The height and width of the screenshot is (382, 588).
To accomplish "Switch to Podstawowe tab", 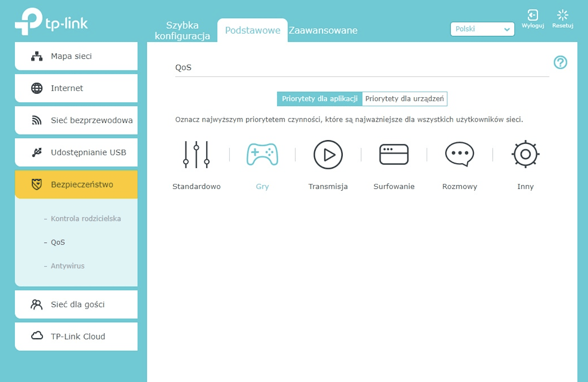I will [253, 30].
